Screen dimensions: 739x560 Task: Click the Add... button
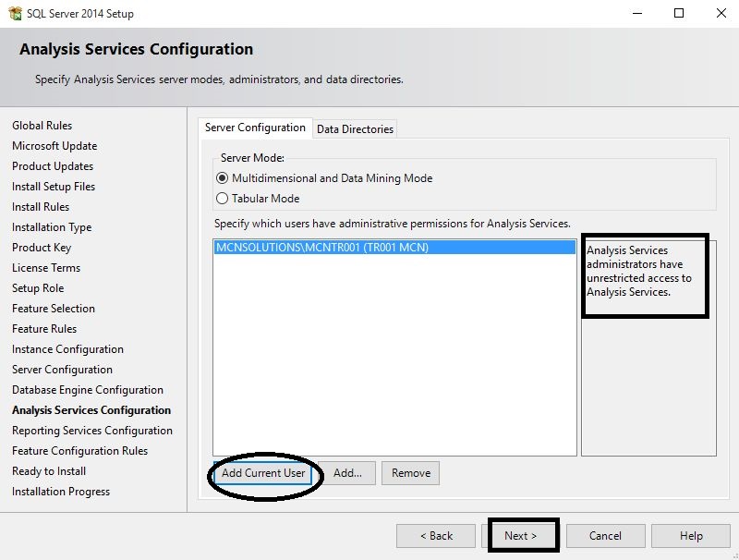point(347,473)
